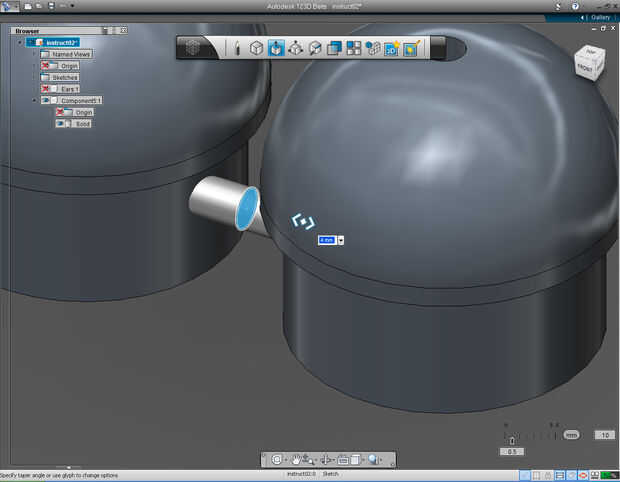This screenshot has height=482, width=620.
Task: Open the Help question mark icon
Action: click(575, 6)
